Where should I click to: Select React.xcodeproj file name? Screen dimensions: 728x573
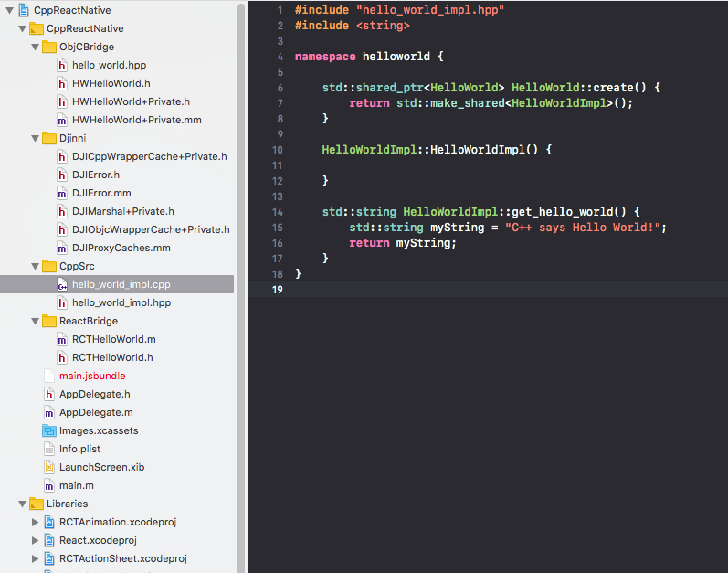(98, 540)
